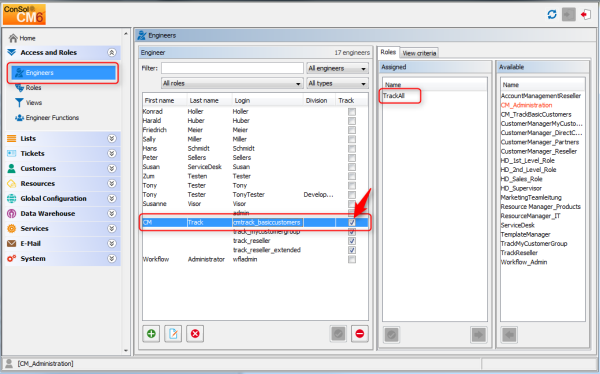Click the Global Configuration globe icon
The image size is (600, 374).
coord(12,199)
